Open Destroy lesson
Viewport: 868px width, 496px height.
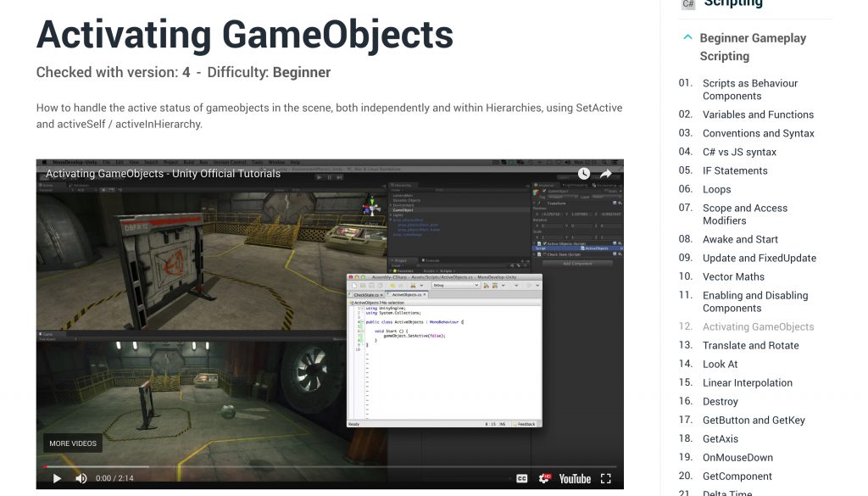[721, 401]
